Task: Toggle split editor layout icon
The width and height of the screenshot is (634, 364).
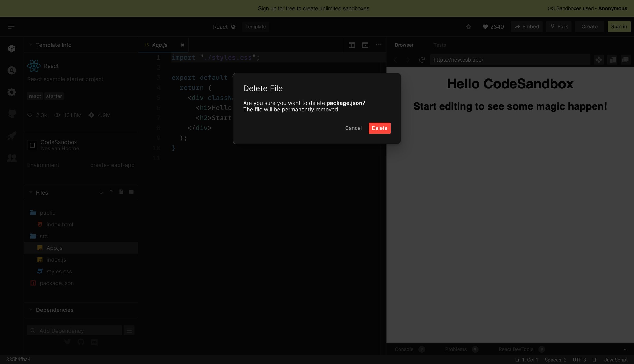Action: pyautogui.click(x=352, y=45)
